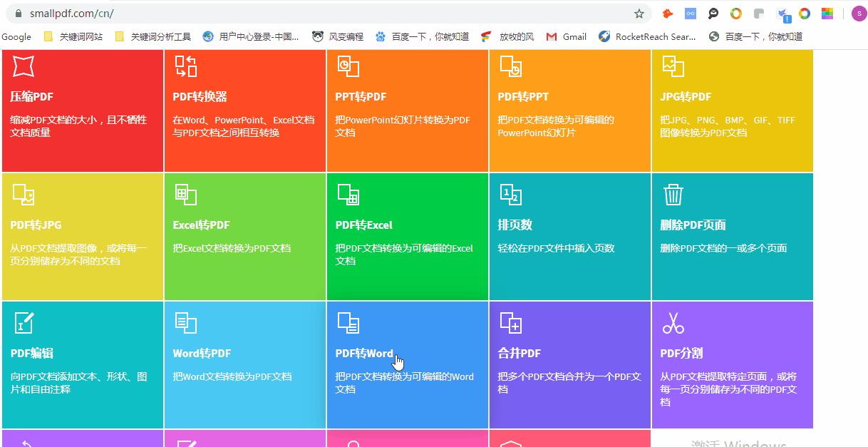The width and height of the screenshot is (868, 447).
Task: Bookmark this page with the star icon
Action: click(639, 14)
